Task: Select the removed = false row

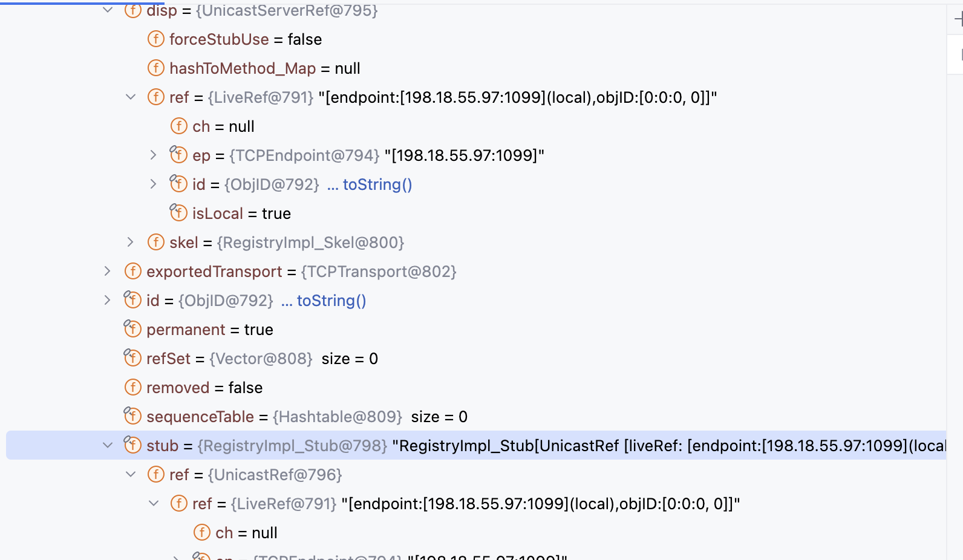Action: (x=476, y=388)
